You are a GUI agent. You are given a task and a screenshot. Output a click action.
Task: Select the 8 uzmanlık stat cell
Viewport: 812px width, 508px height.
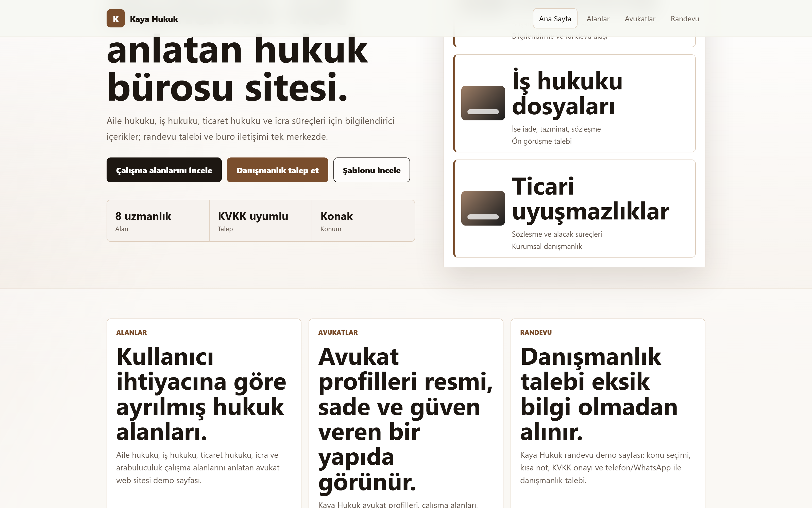click(158, 221)
